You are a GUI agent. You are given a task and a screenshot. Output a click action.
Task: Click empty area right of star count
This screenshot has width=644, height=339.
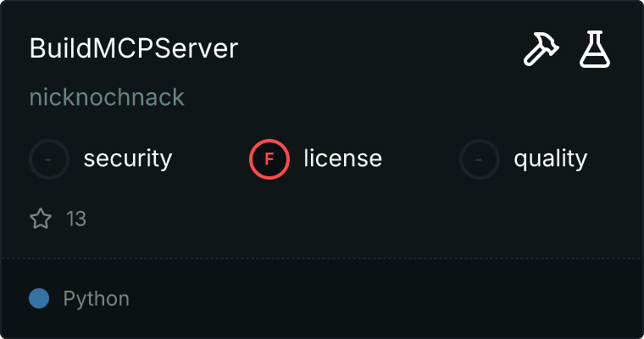(x=339, y=220)
